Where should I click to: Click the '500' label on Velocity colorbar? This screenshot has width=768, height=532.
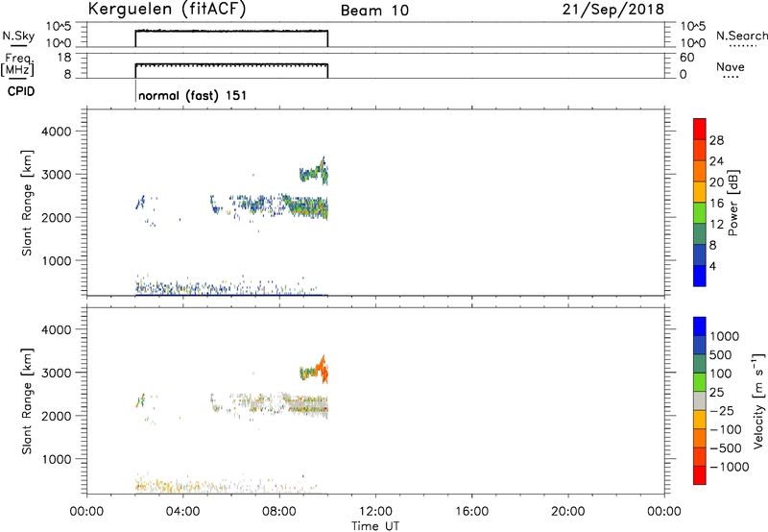pos(721,355)
